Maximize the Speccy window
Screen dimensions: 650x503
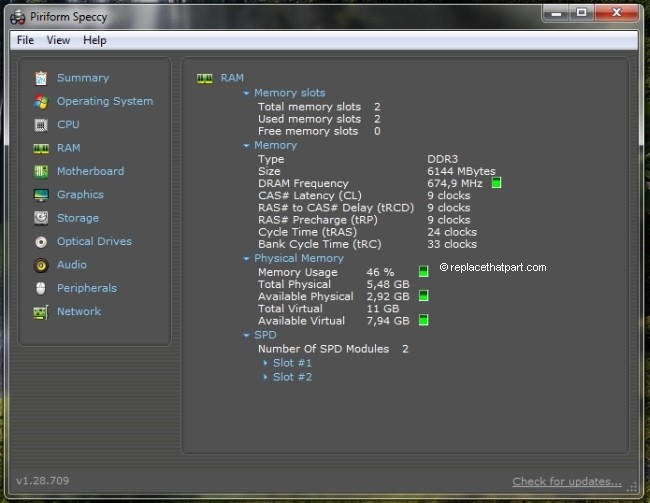(582, 13)
